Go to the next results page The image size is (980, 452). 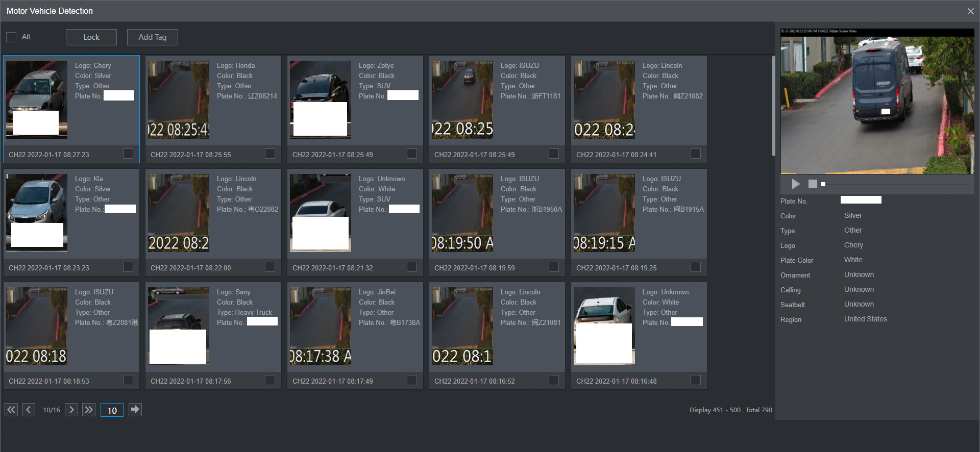click(x=71, y=410)
